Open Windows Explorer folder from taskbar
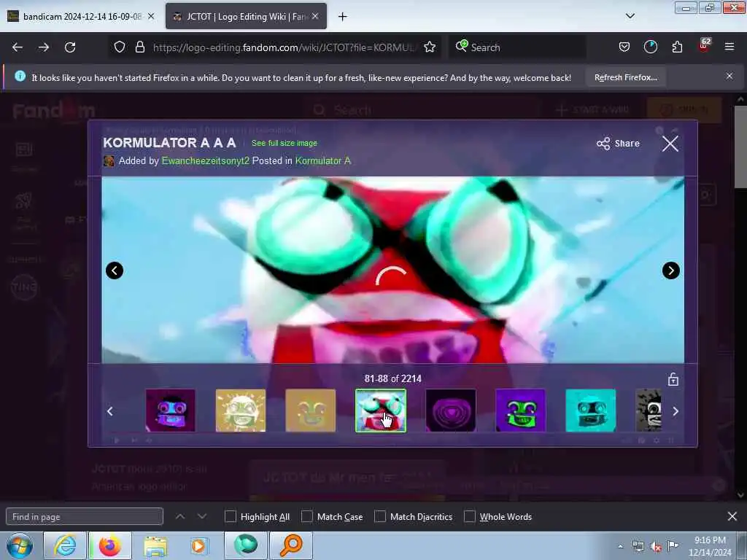The width and height of the screenshot is (747, 560). (155, 545)
